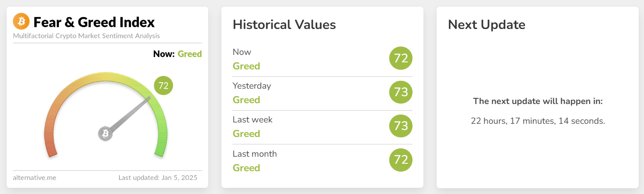Click the Last updated Jan 5, 2025 text
This screenshot has height=194, width=644.
158,178
